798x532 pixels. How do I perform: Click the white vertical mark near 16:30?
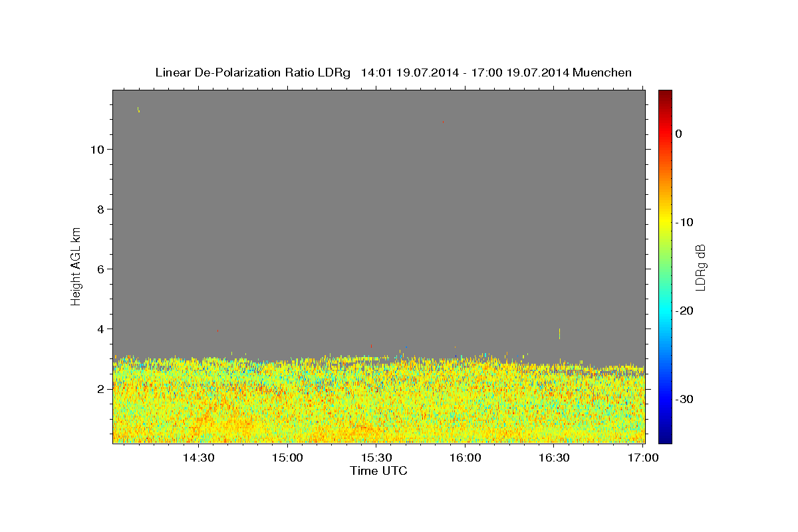[x=559, y=333]
